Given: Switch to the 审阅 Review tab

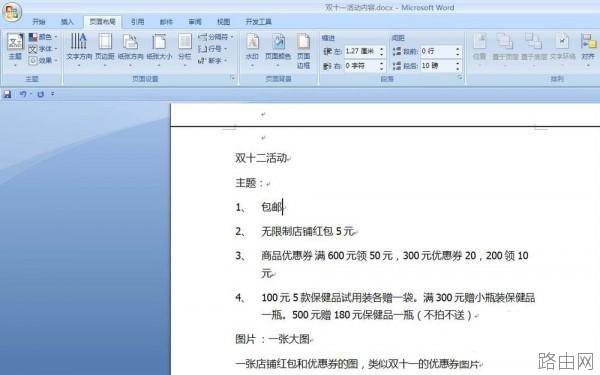Looking at the screenshot, I should pyautogui.click(x=195, y=22).
